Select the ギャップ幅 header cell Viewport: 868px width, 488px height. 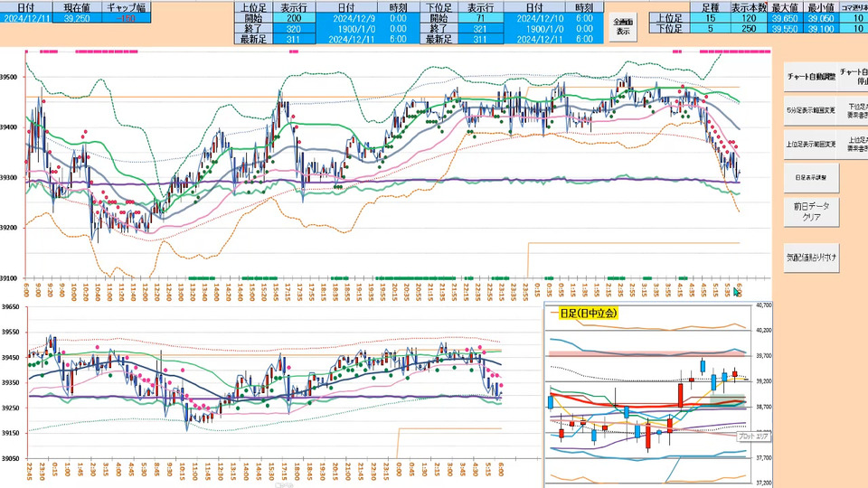point(127,8)
